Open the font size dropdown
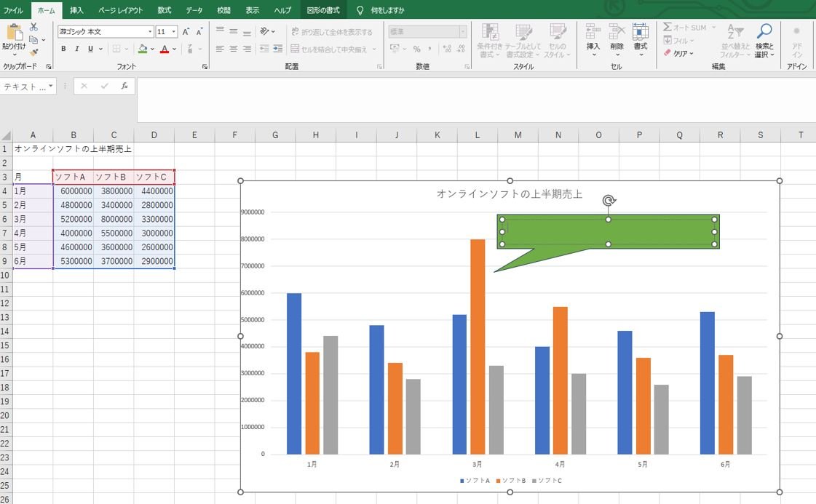Screen dimensions: 816x504 pyautogui.click(x=174, y=32)
